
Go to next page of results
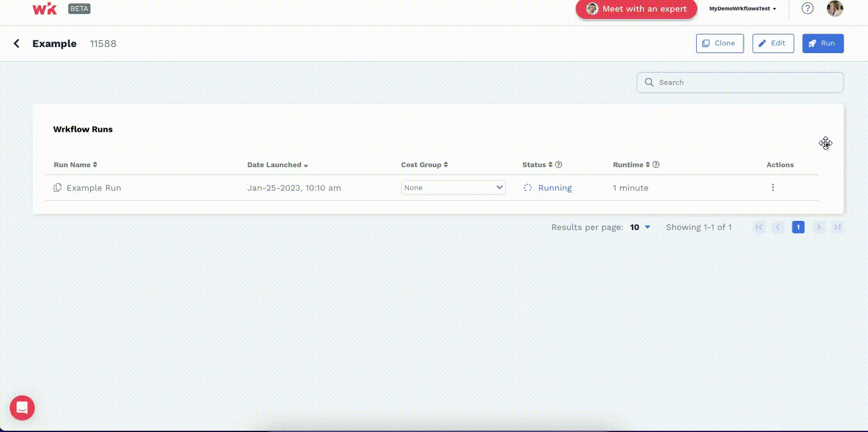tap(819, 227)
